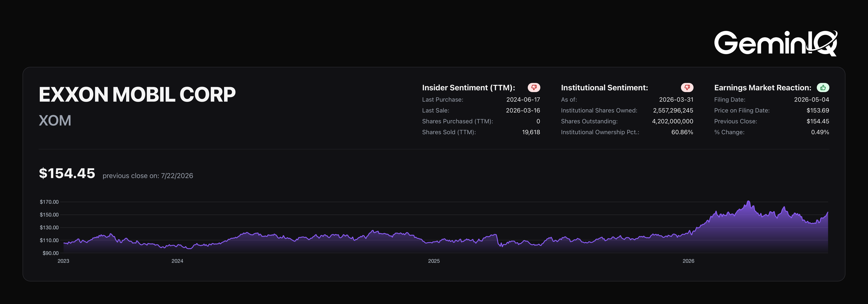Image resolution: width=868 pixels, height=304 pixels.
Task: Select the EXXON MOBIL CORP title
Action: tap(137, 94)
